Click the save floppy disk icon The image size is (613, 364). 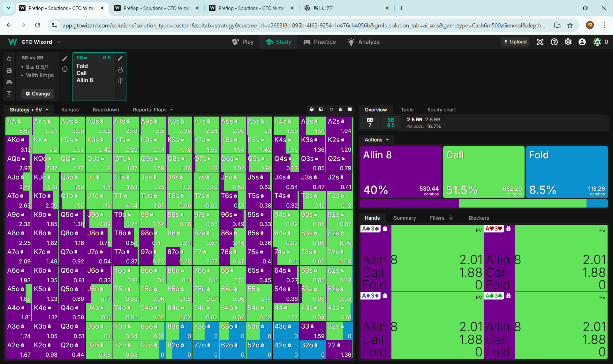click(x=9, y=70)
